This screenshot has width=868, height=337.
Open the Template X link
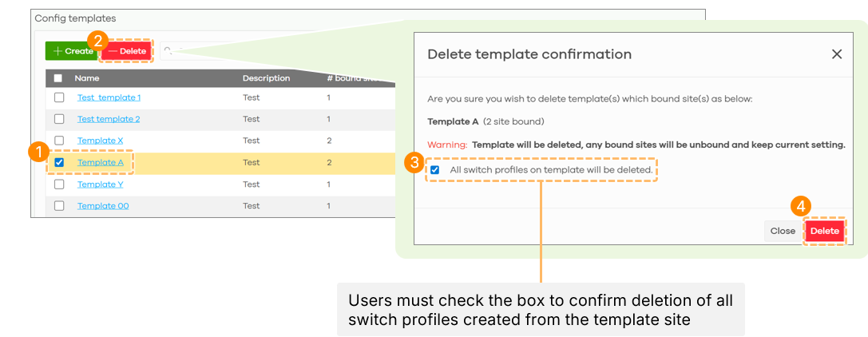[100, 141]
